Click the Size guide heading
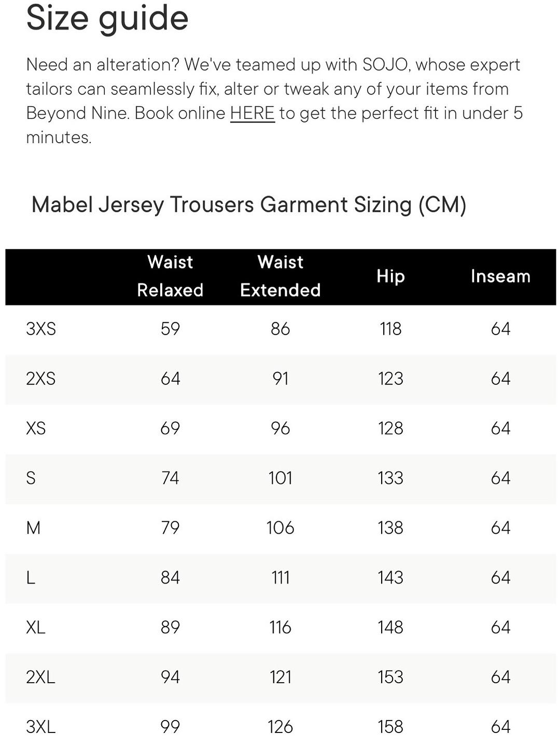 pos(107,19)
